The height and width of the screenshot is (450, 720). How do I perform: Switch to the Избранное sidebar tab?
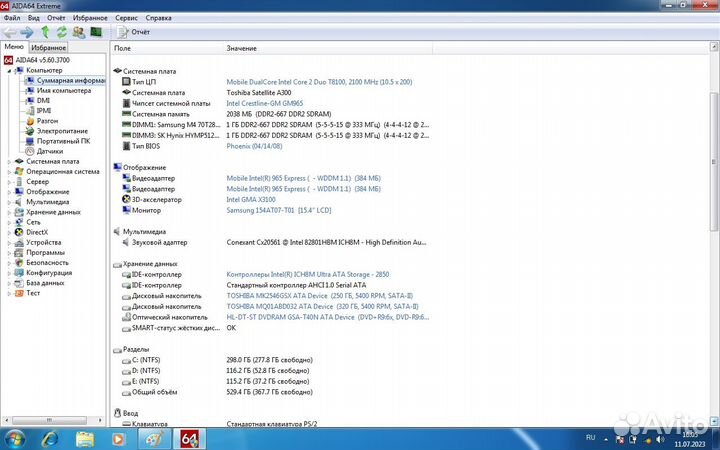pos(48,47)
